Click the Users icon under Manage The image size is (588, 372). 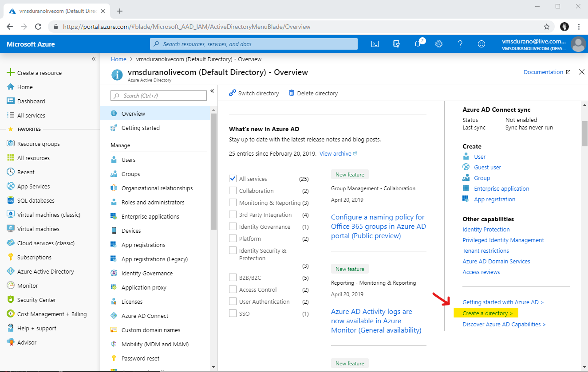pyautogui.click(x=114, y=160)
